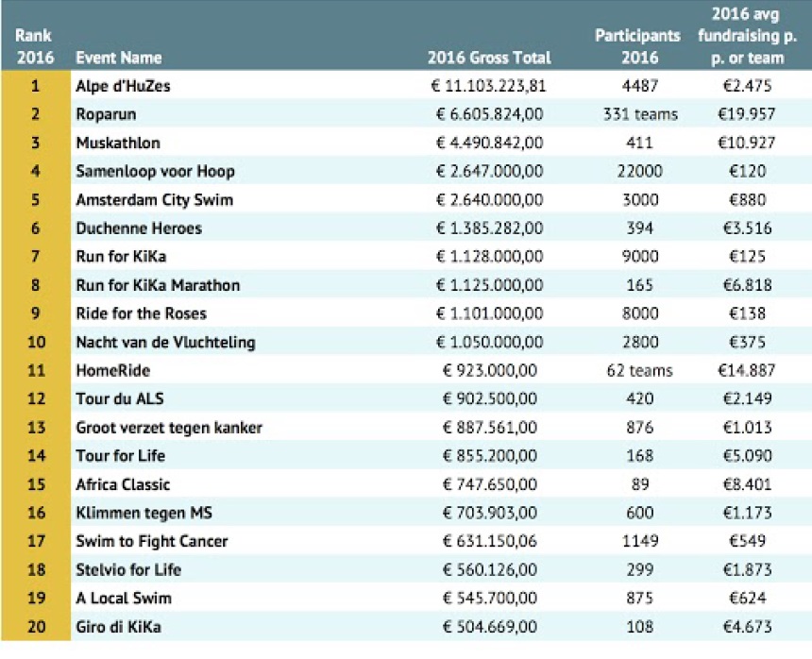Click the Amsterdam City Swim event name
812x659 pixels.
click(154, 200)
